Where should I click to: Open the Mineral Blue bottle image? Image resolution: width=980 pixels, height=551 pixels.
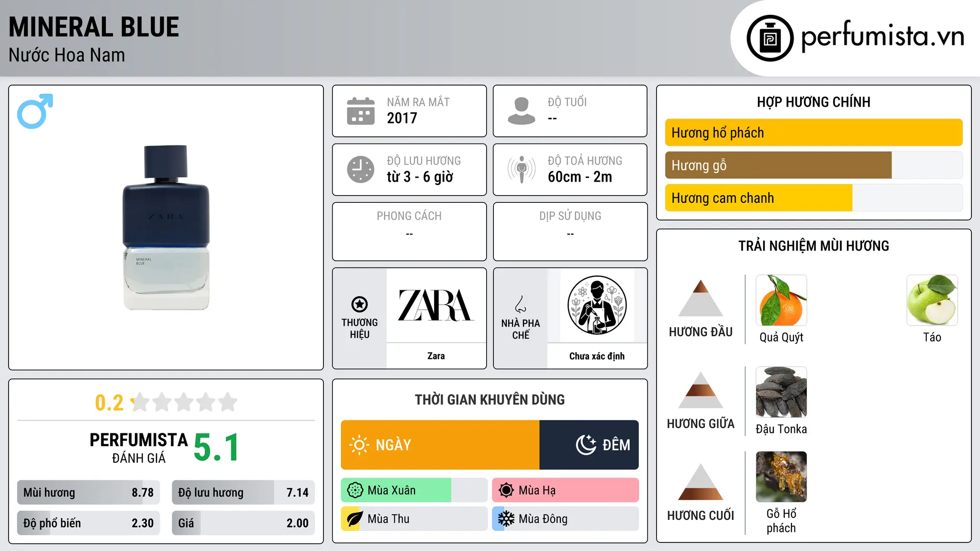[166, 227]
